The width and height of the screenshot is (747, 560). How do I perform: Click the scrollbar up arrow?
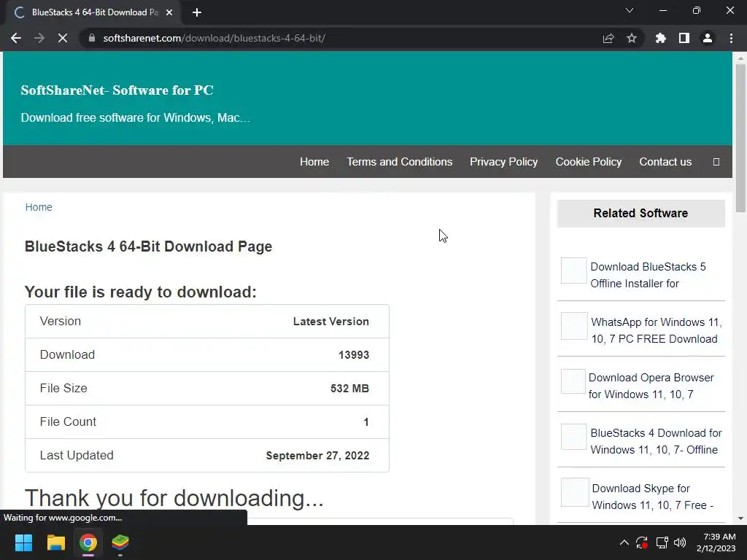740,58
